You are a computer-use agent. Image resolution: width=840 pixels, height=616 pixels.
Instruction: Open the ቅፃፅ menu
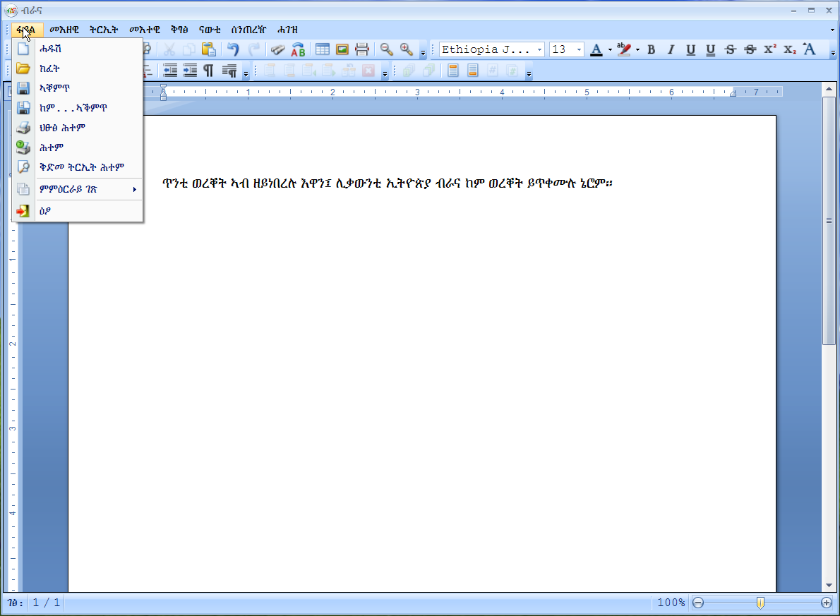pyautogui.click(x=179, y=30)
